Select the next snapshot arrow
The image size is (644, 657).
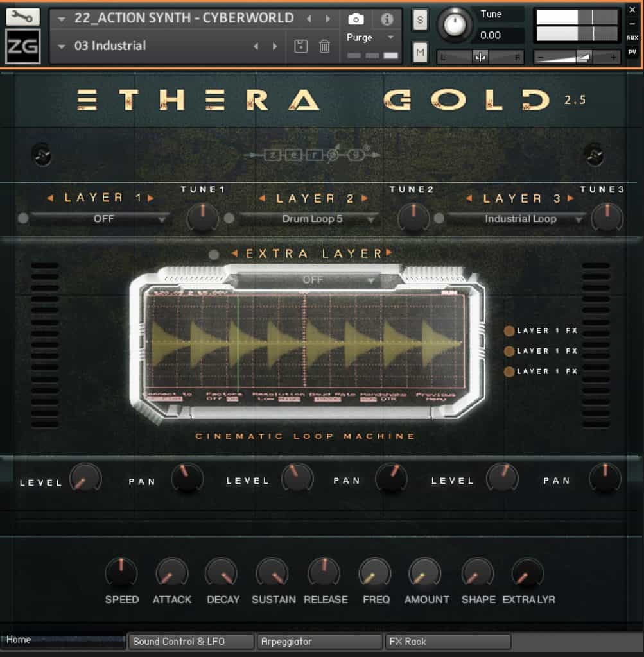coord(275,46)
